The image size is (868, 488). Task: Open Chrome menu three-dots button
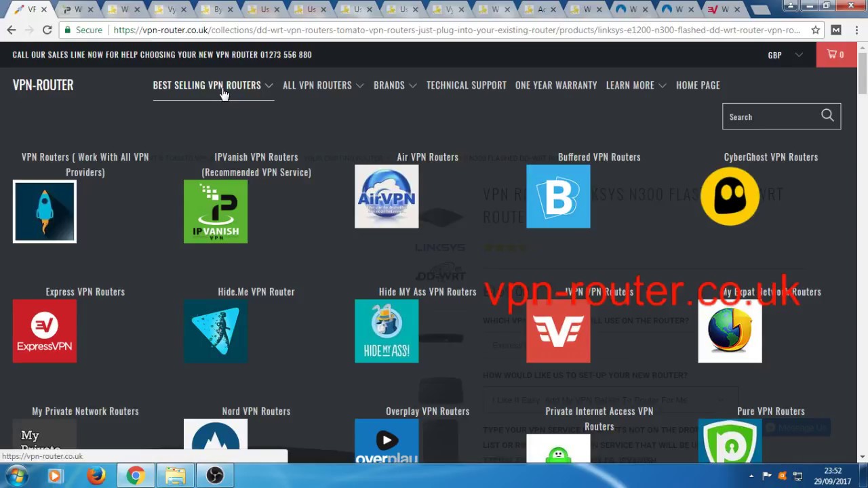856,30
